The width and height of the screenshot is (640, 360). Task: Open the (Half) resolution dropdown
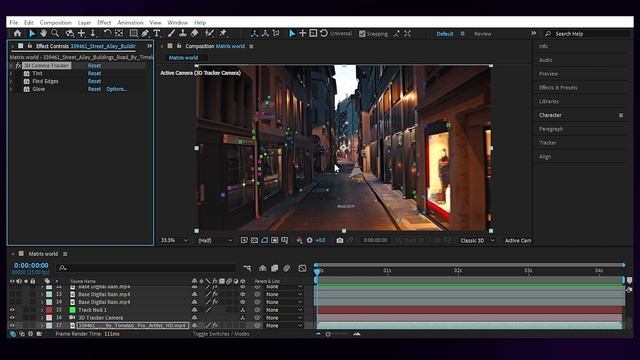(215, 240)
